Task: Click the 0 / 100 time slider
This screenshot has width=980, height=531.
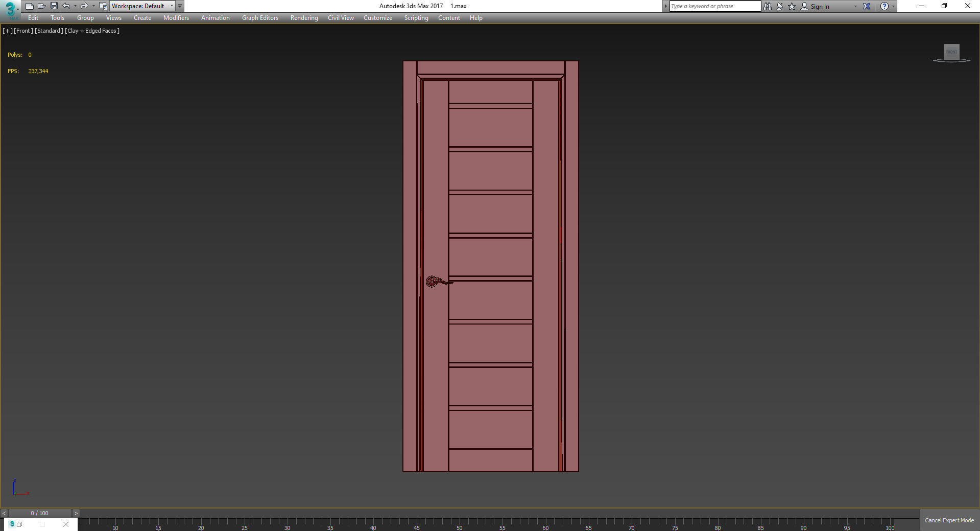Action: (x=40, y=513)
